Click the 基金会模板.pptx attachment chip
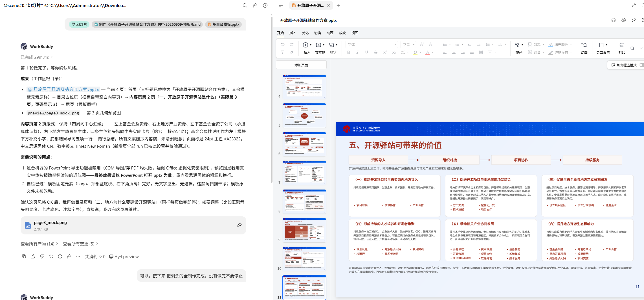 pyautogui.click(x=224, y=25)
